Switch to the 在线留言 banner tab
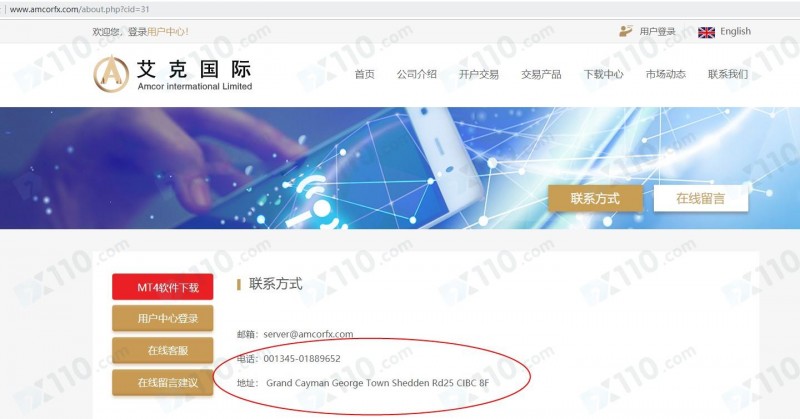The height and width of the screenshot is (419, 800). [x=701, y=198]
